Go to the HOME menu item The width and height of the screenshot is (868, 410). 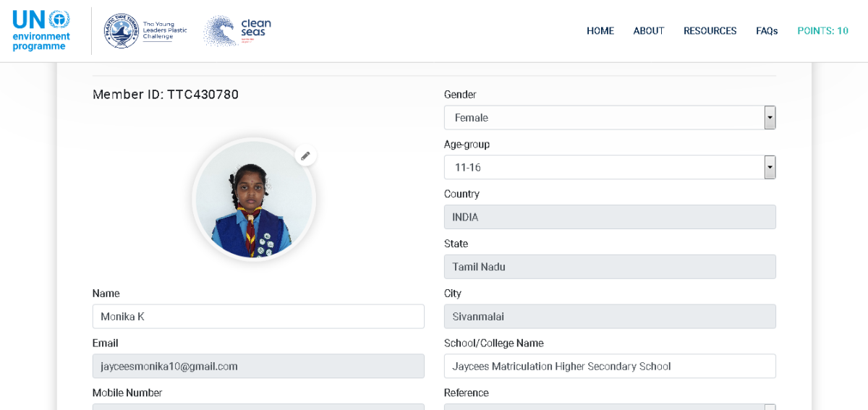point(600,31)
